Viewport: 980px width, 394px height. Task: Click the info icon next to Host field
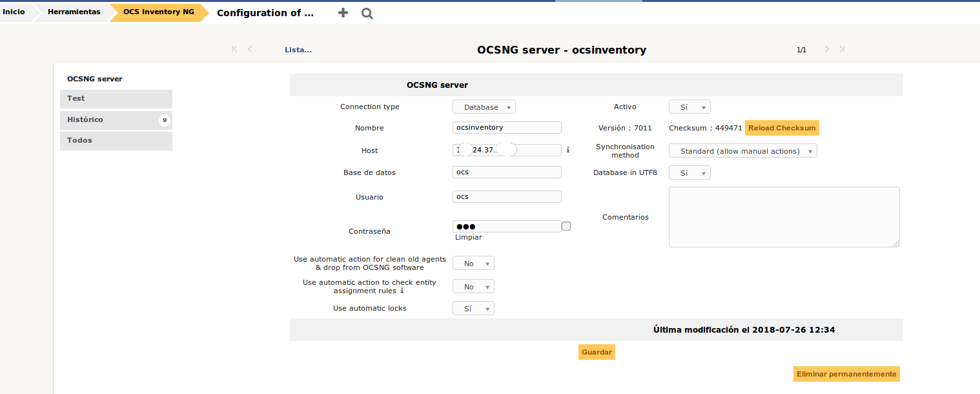pos(567,150)
